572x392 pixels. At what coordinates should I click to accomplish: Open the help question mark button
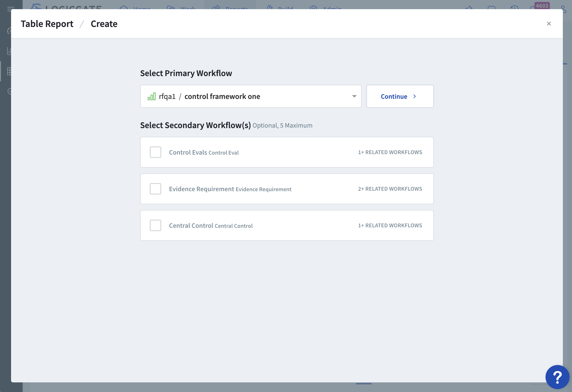pos(557,377)
